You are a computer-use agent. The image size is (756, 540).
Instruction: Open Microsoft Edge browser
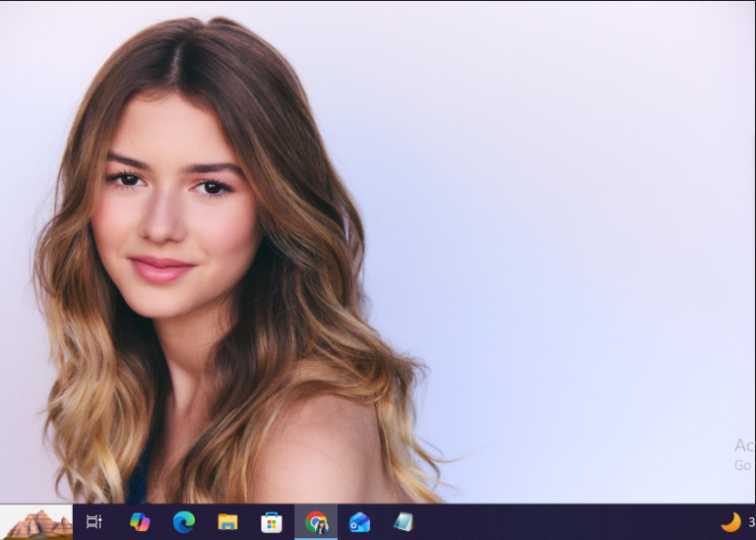coord(184,522)
